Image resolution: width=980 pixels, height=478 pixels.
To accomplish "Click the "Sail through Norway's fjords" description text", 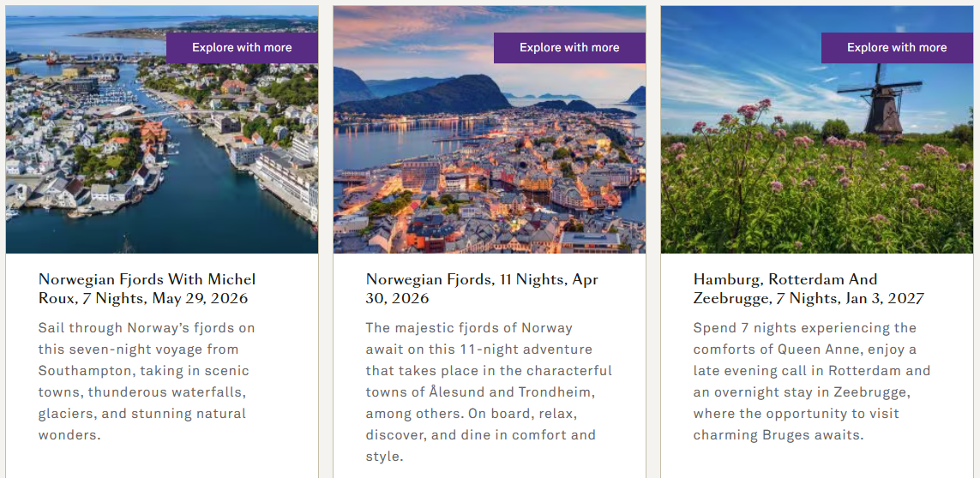I will point(147,381).
